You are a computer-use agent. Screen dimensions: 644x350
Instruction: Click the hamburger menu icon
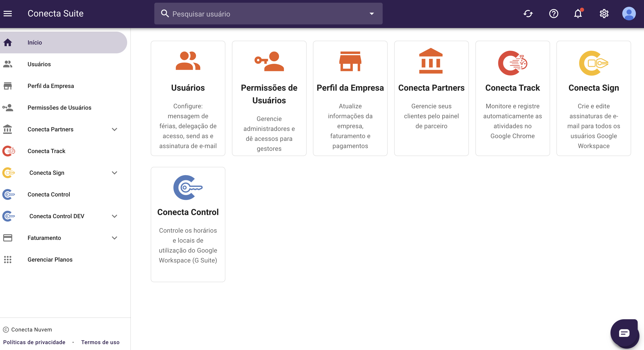pyautogui.click(x=8, y=14)
